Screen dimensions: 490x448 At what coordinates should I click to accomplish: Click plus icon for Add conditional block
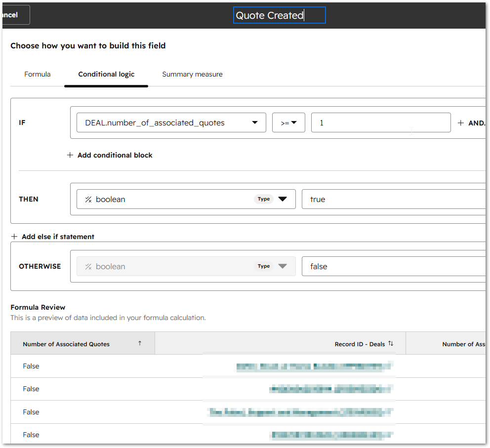[70, 155]
